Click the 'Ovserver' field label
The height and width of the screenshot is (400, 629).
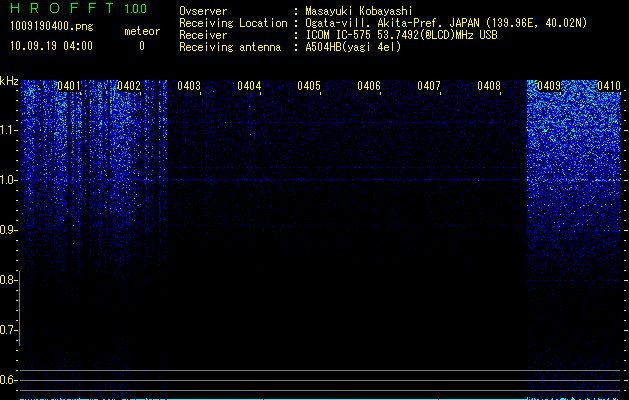[203, 11]
